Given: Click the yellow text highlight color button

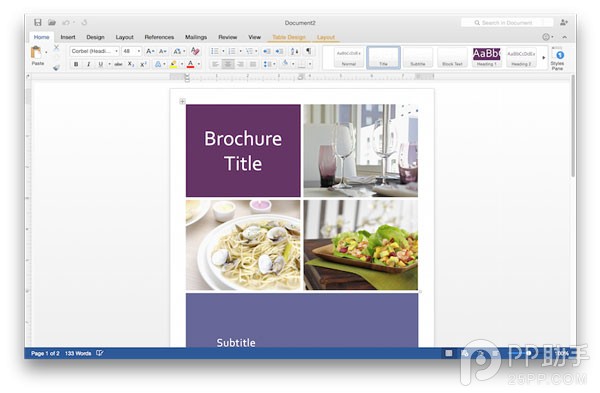Looking at the screenshot, I should [x=173, y=64].
